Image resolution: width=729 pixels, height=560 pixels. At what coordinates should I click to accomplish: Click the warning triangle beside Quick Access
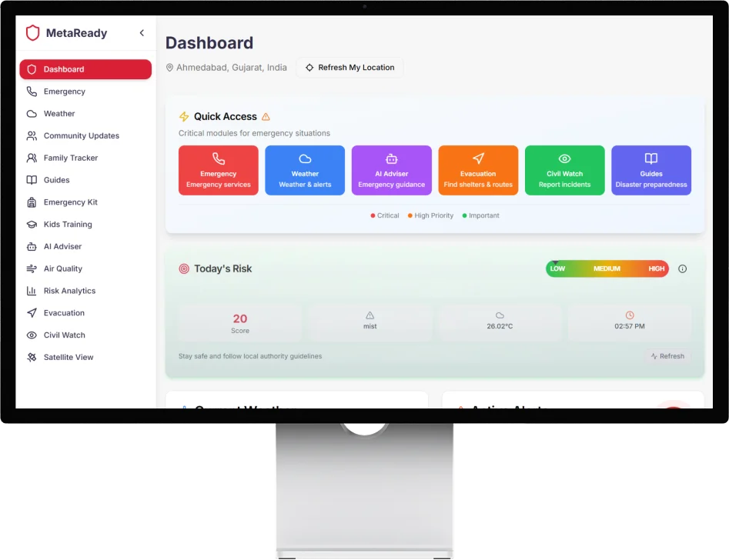click(x=266, y=117)
